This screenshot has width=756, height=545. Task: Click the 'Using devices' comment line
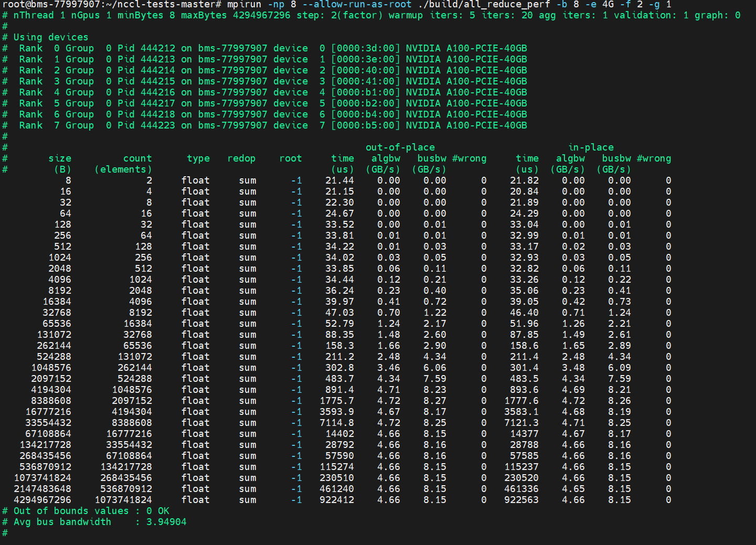pos(51,37)
